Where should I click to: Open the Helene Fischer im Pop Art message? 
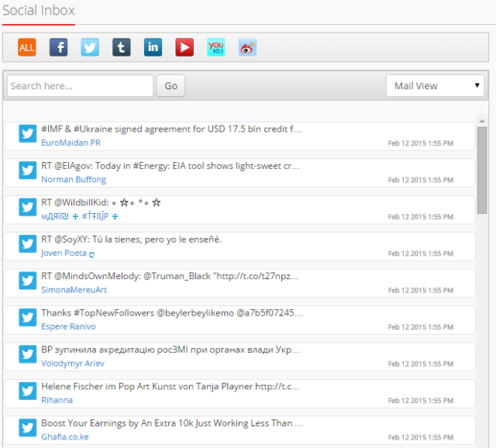coord(170,386)
